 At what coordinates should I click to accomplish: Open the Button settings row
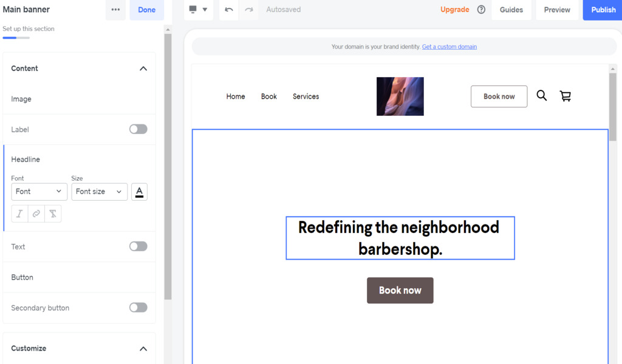point(80,277)
